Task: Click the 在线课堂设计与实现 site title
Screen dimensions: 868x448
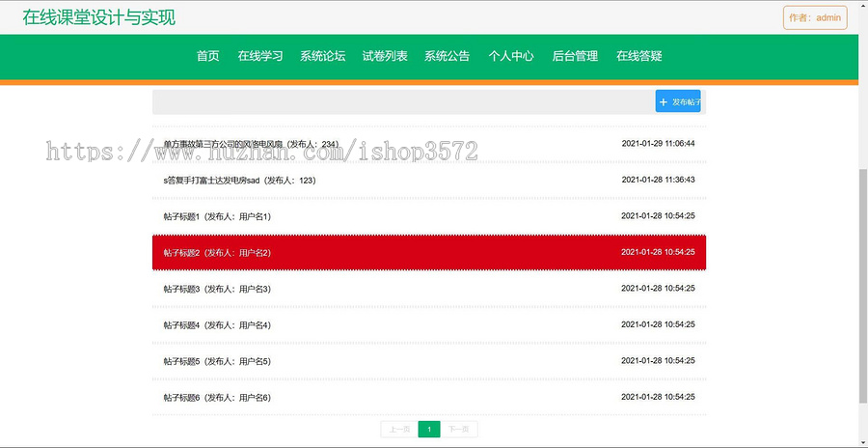Action: tap(99, 17)
